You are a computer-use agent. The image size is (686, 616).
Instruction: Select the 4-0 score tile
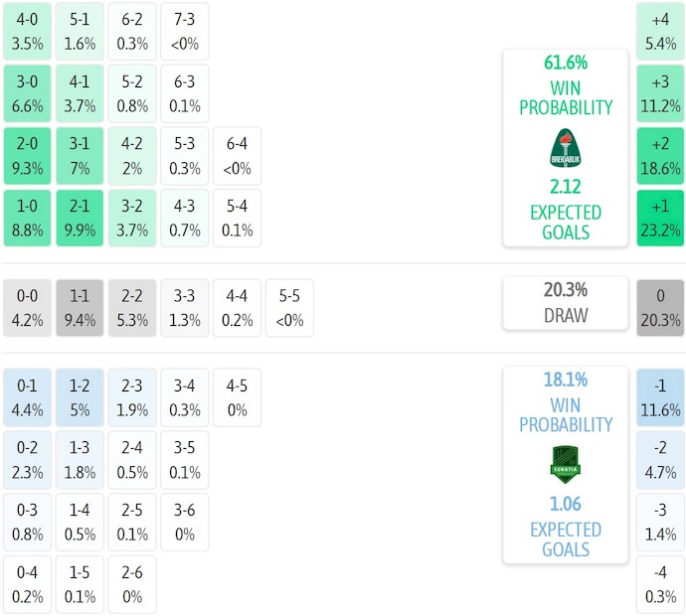click(x=28, y=32)
